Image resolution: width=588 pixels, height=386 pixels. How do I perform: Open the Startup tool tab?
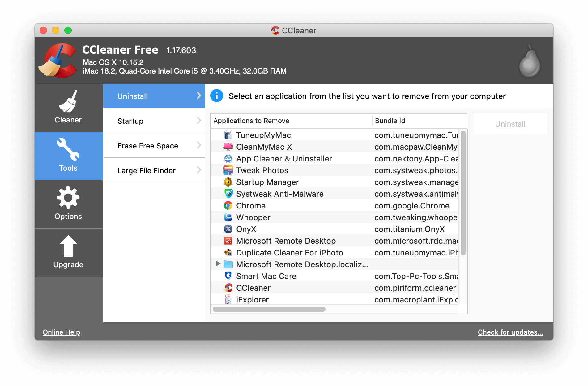click(154, 121)
